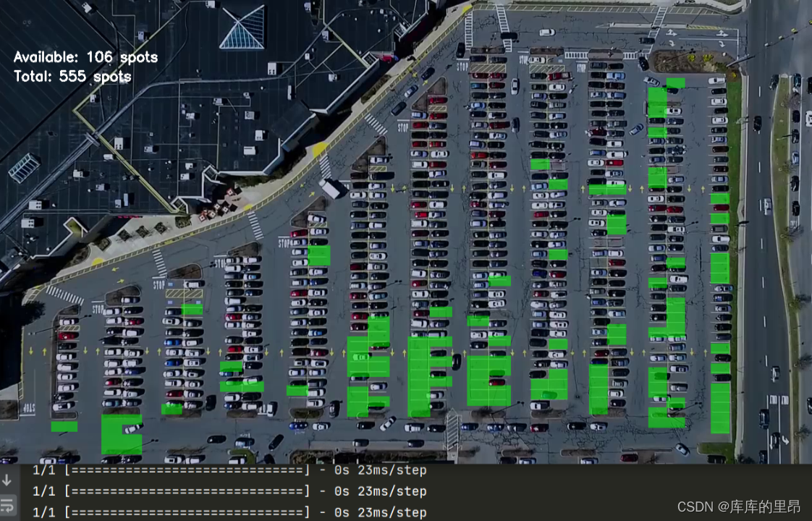
Task: Click the '1/1' counter in top console line
Action: (x=44, y=471)
